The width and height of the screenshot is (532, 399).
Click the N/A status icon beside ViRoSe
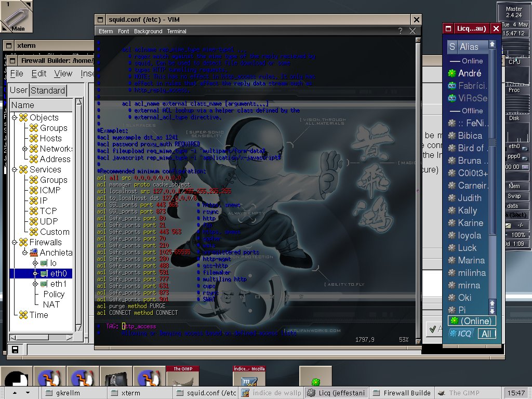point(451,98)
